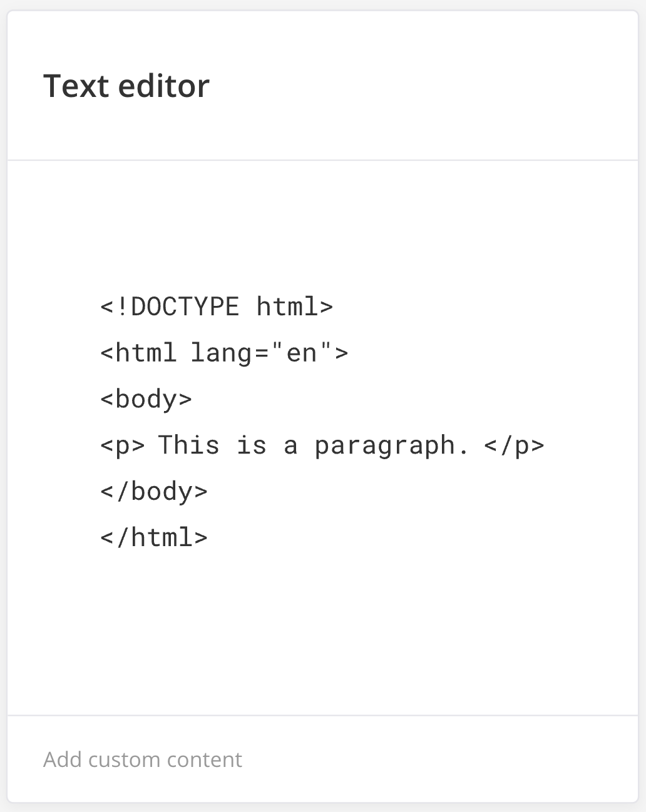Click the letter "a" before "paragraph"

pyautogui.click(x=290, y=445)
